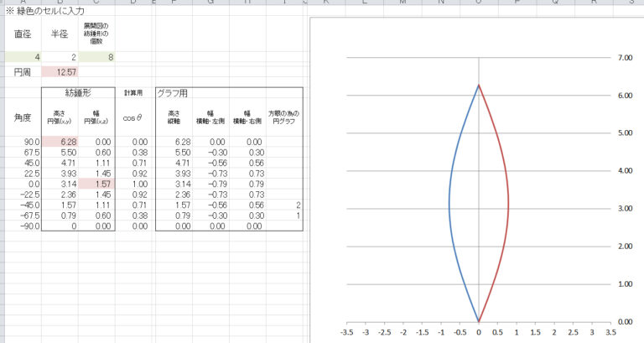
Task: Select the green diameter cell containing 4
Action: click(21, 57)
